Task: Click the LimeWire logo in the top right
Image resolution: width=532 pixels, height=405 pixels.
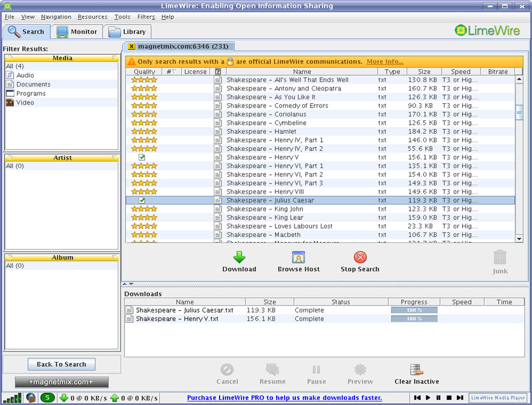Action: click(x=487, y=31)
